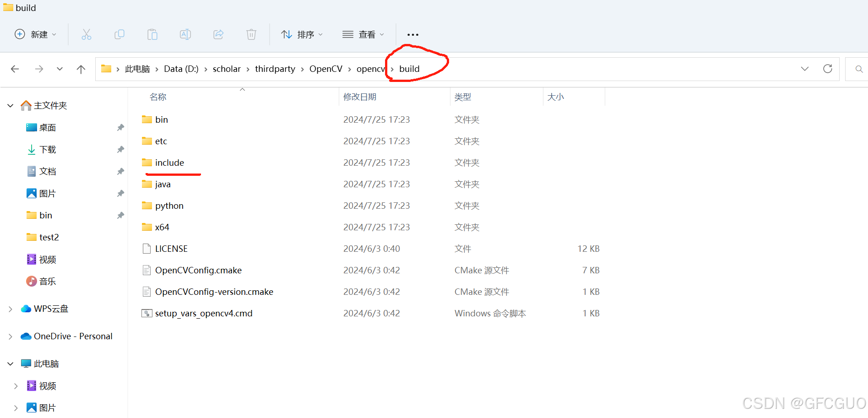Select scholar in the address breadcrumb

[x=227, y=69]
